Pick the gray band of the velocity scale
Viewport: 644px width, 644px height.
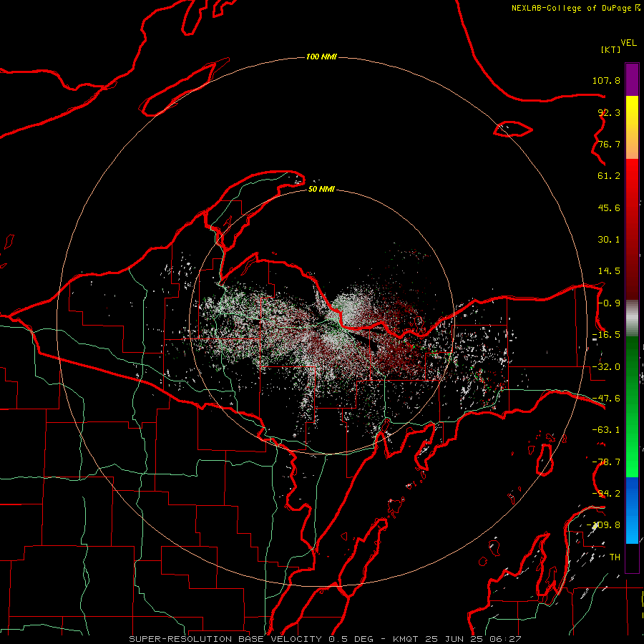[x=632, y=316]
